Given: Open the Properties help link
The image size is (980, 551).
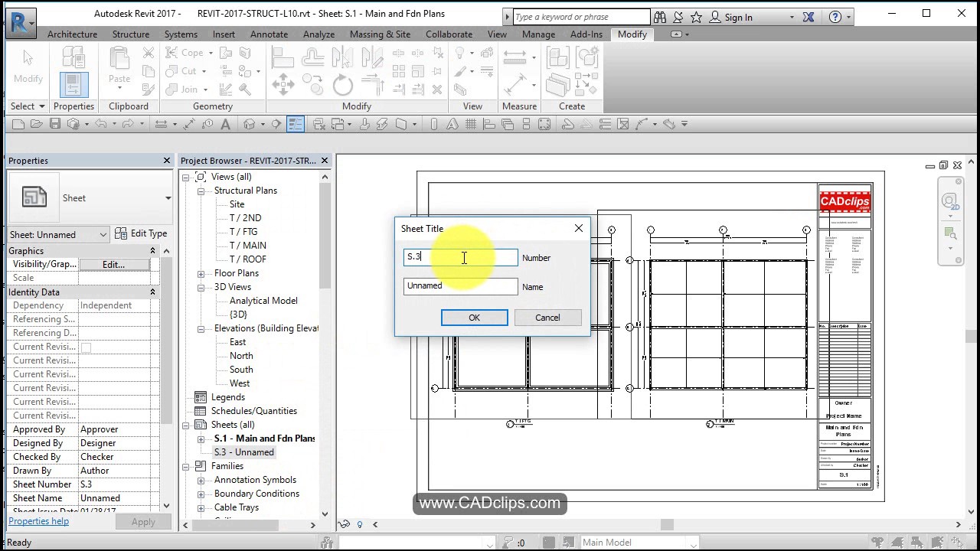Looking at the screenshot, I should click(x=38, y=521).
